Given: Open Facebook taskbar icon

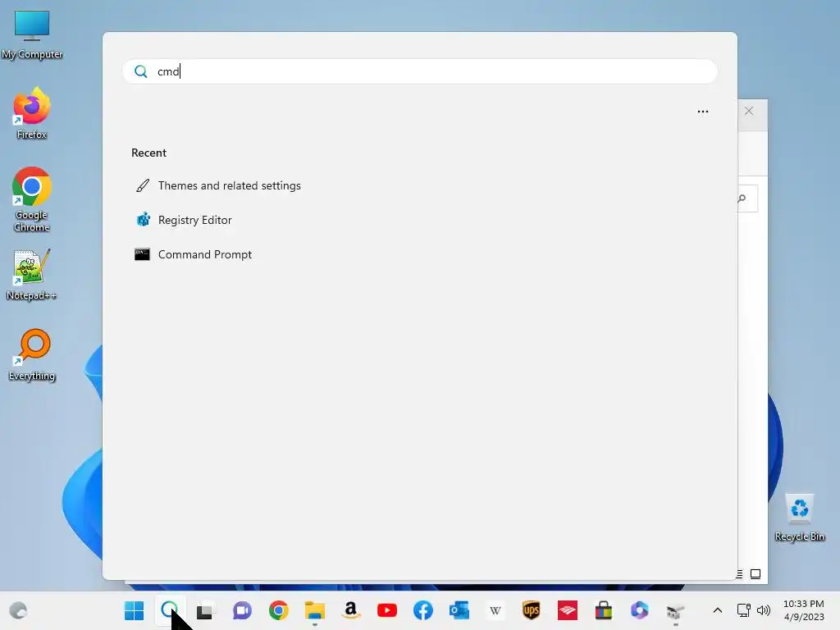Looking at the screenshot, I should point(423,610).
